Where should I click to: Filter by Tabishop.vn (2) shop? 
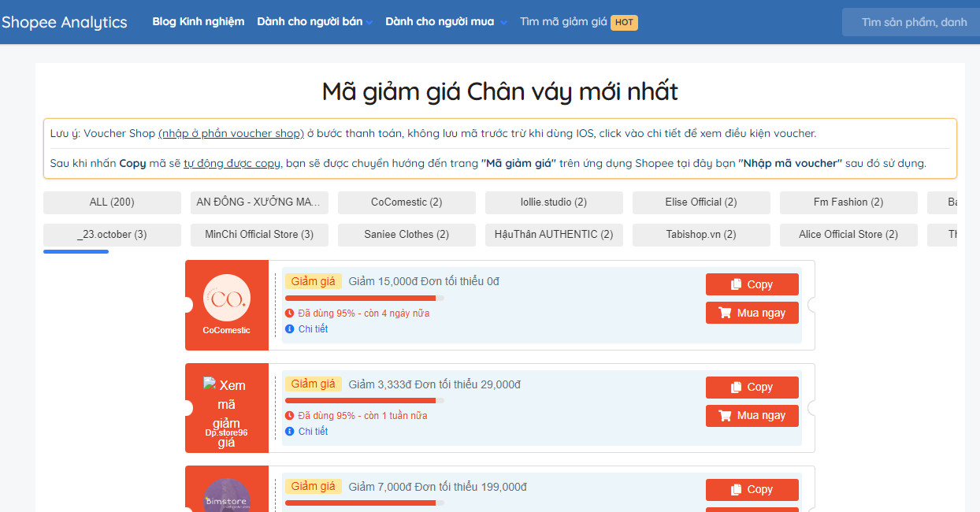tap(700, 235)
